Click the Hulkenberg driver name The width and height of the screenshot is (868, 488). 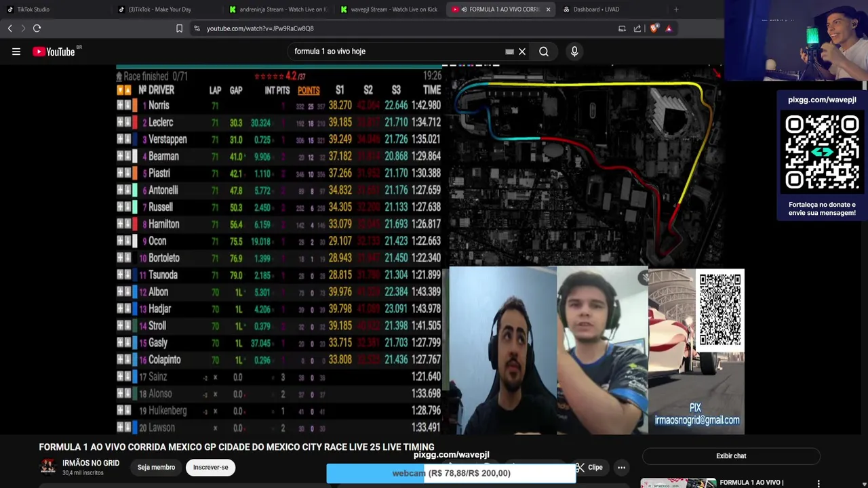tap(167, 411)
